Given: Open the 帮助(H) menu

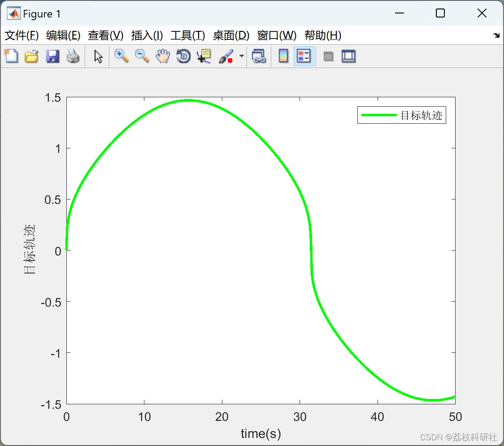Looking at the screenshot, I should click(323, 35).
